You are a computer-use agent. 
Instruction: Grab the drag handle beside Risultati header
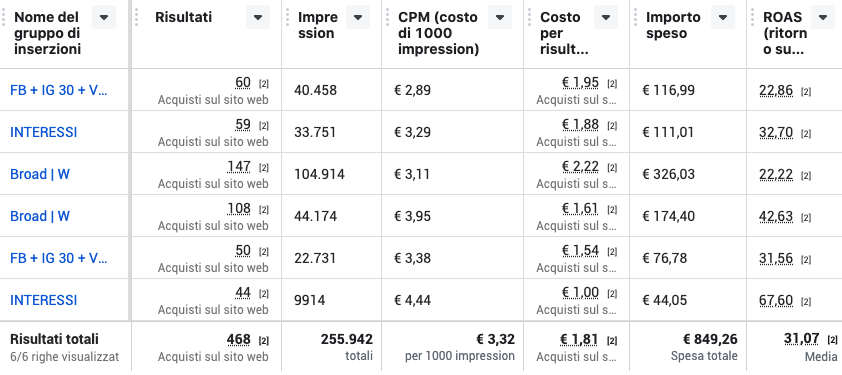(136, 17)
